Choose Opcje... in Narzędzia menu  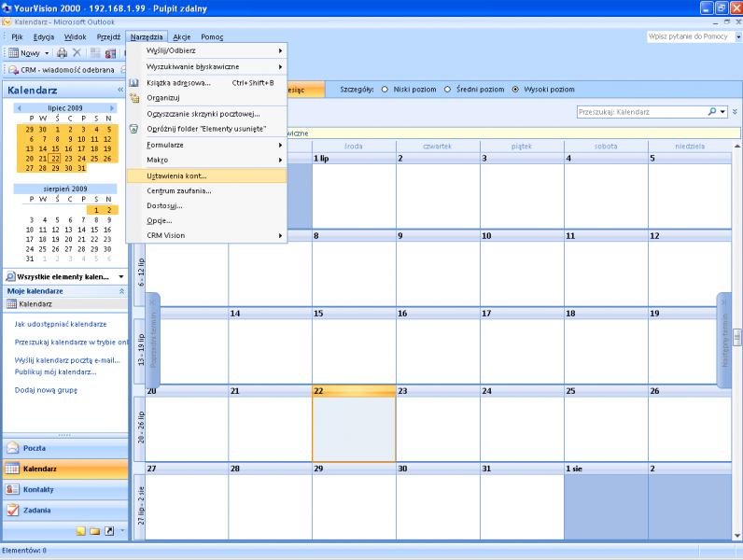(x=206, y=221)
